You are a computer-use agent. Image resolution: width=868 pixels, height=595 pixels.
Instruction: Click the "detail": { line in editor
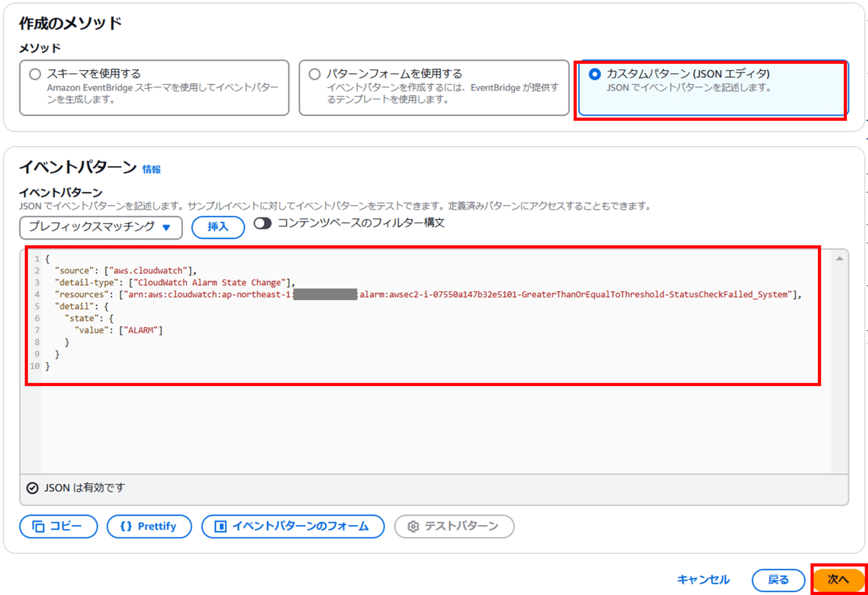tap(82, 306)
